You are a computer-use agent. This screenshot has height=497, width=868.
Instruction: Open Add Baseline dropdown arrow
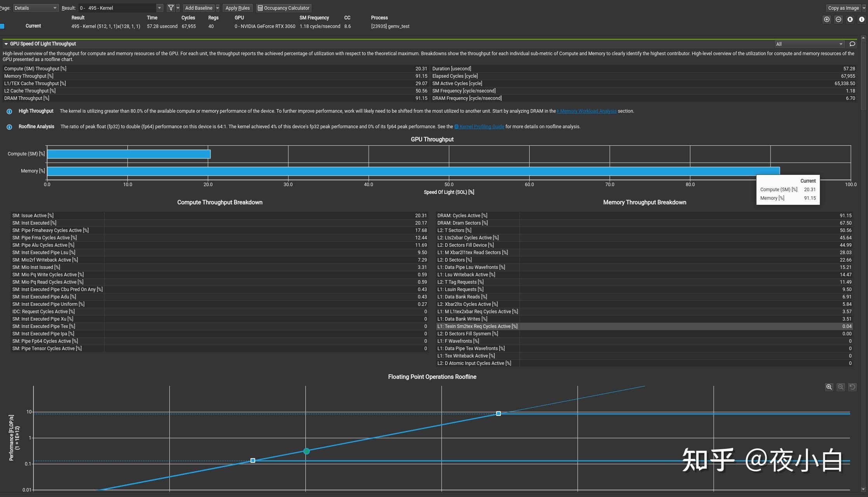point(218,8)
